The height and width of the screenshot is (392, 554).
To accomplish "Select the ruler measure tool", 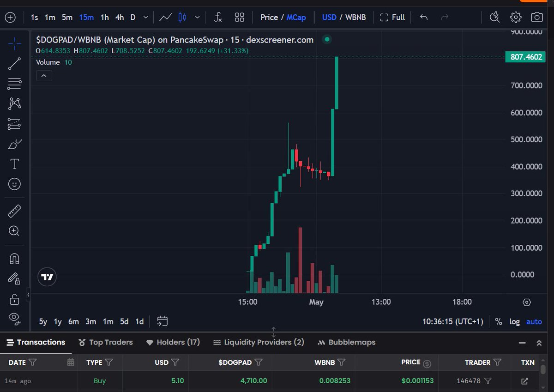I will click(x=14, y=211).
